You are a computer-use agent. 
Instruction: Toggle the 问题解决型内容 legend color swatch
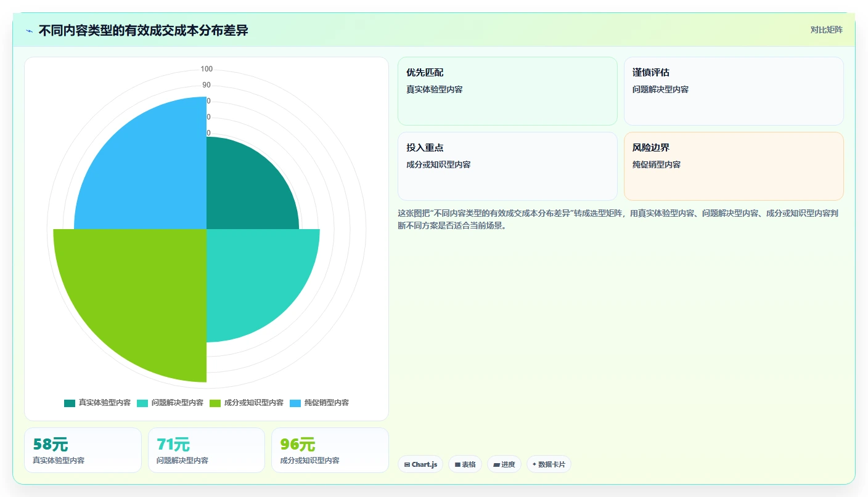[142, 403]
